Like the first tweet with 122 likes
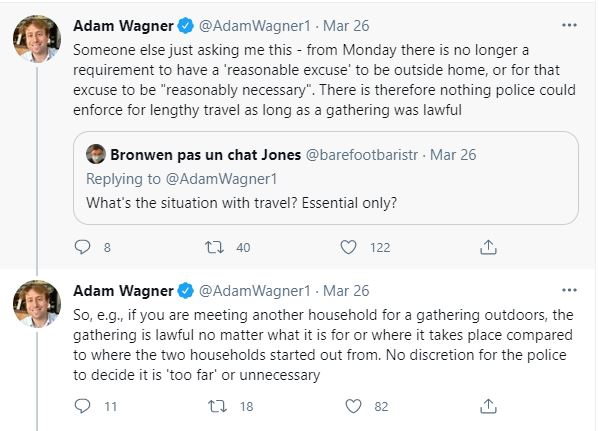Viewport: 599px width, 431px height. (x=348, y=247)
